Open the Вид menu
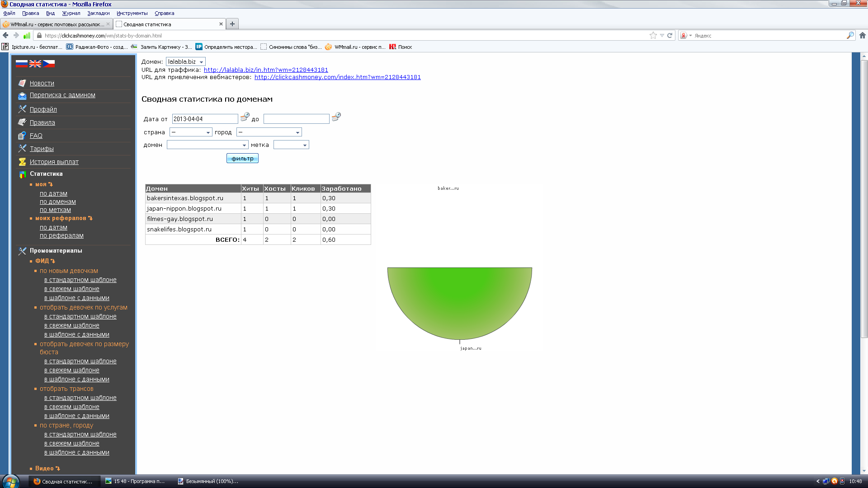Image resolution: width=868 pixels, height=488 pixels. click(x=50, y=13)
